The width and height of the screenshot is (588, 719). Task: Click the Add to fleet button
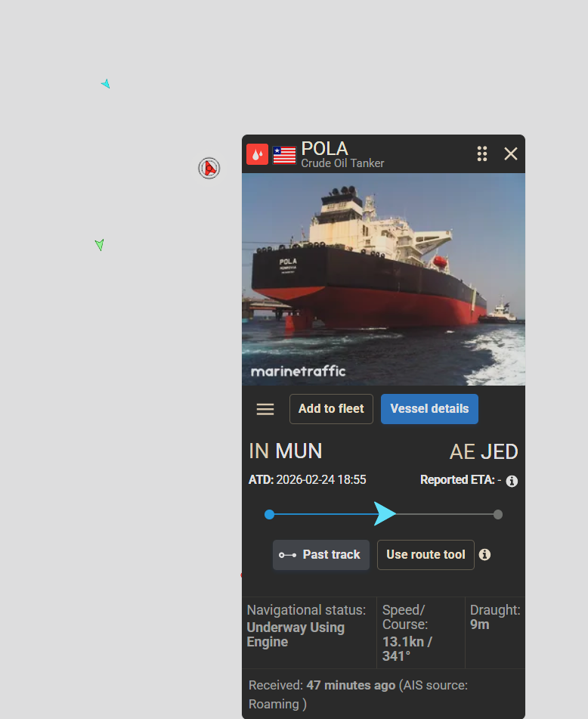click(331, 409)
